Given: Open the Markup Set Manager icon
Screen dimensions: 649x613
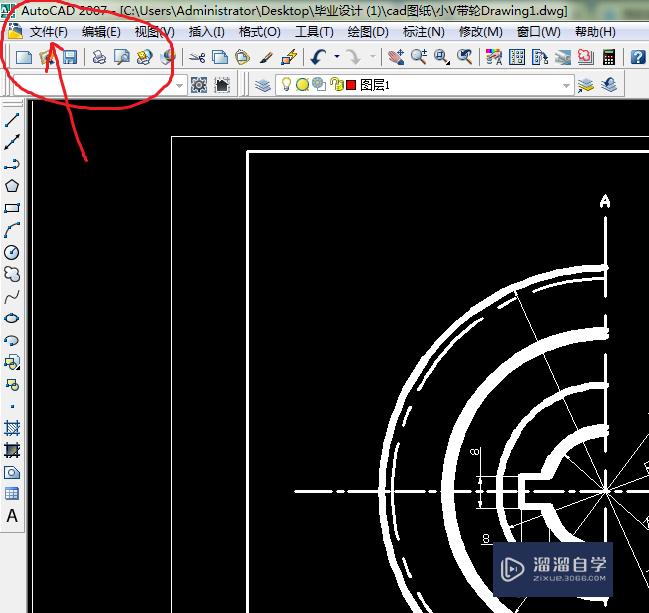Looking at the screenshot, I should 586,57.
